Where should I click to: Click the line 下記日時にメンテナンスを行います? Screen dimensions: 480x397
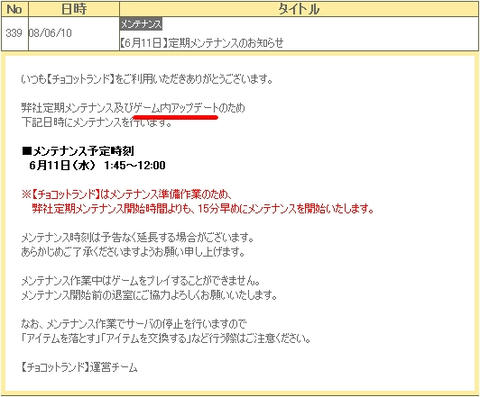click(x=97, y=122)
